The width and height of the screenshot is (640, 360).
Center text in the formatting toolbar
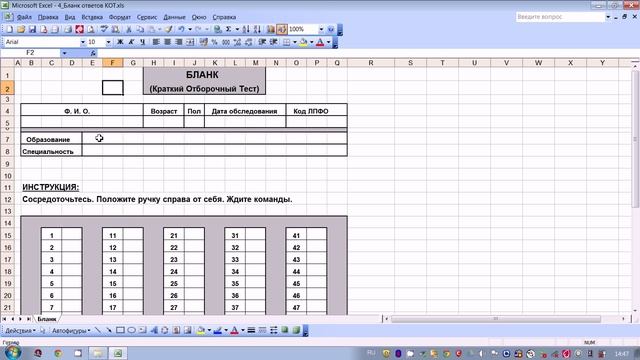[167, 42]
